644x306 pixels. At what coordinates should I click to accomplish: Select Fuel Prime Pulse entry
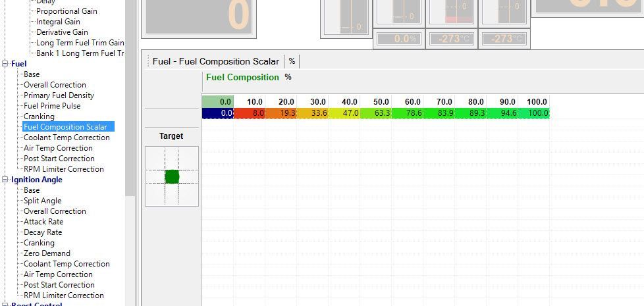[52, 106]
